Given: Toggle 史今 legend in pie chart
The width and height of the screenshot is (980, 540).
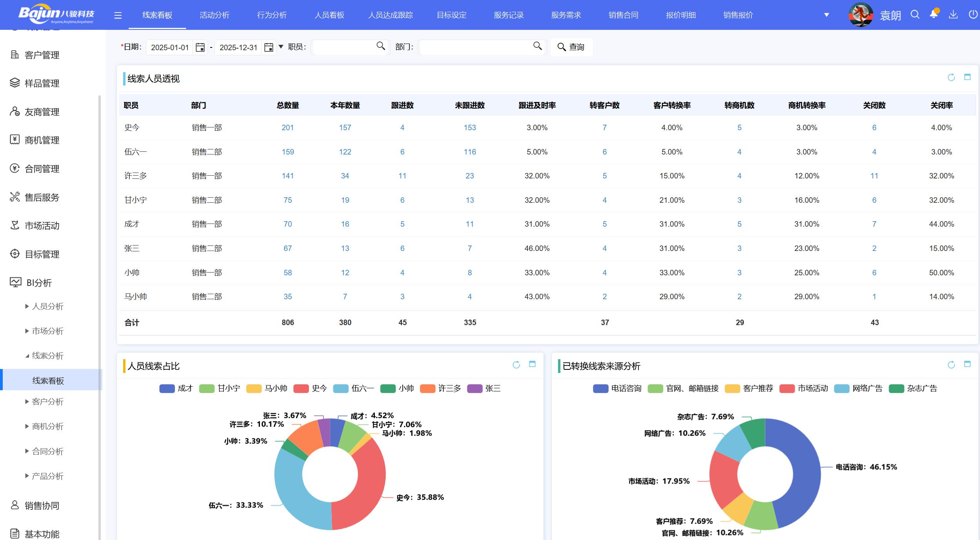Looking at the screenshot, I should click(310, 389).
